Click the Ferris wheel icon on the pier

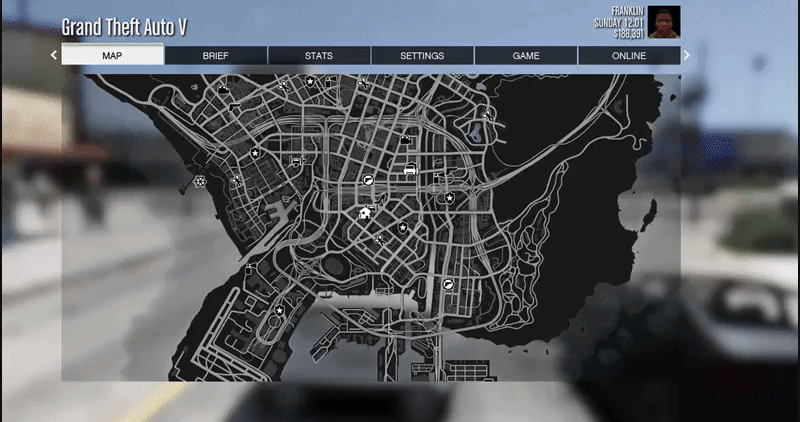(199, 182)
